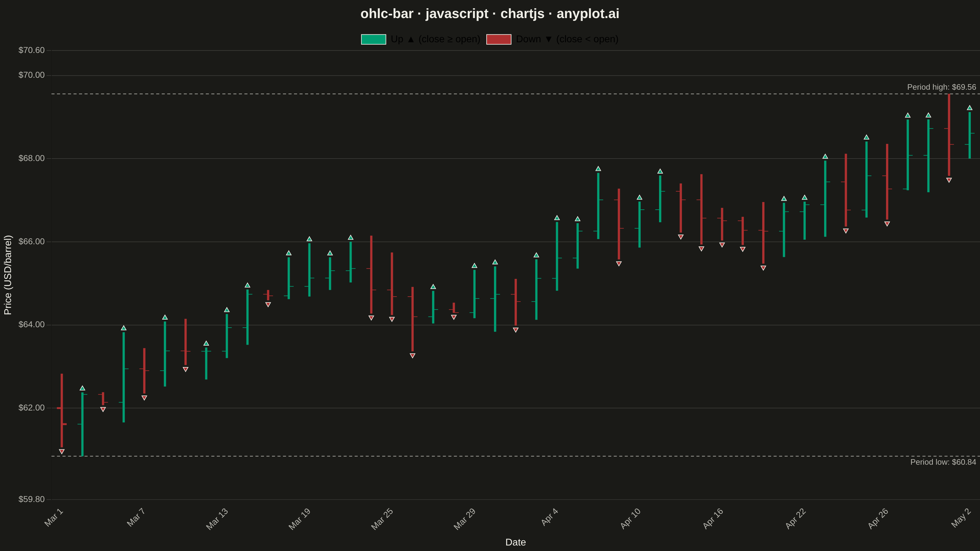Toggle the Down series red legend swatch
The image size is (980, 551).
tap(499, 39)
